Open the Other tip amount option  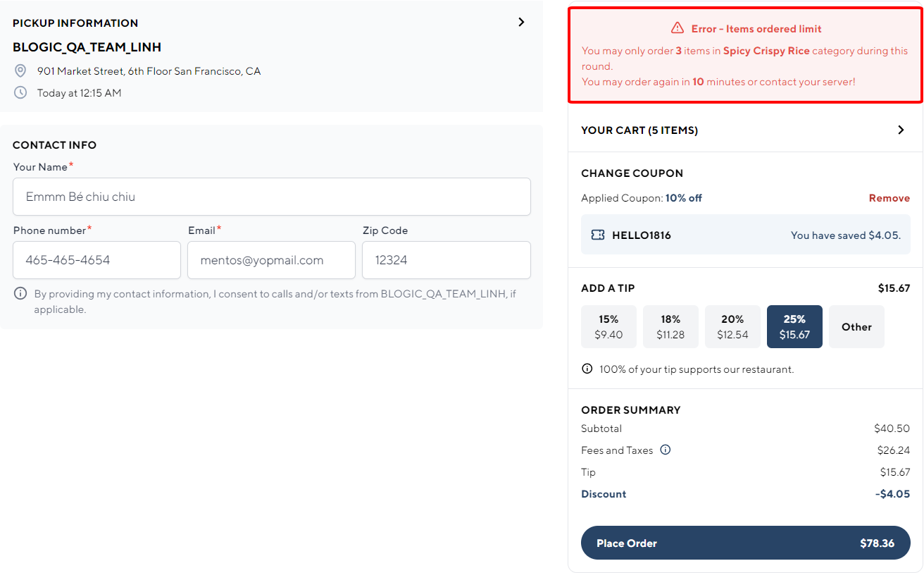click(x=856, y=326)
